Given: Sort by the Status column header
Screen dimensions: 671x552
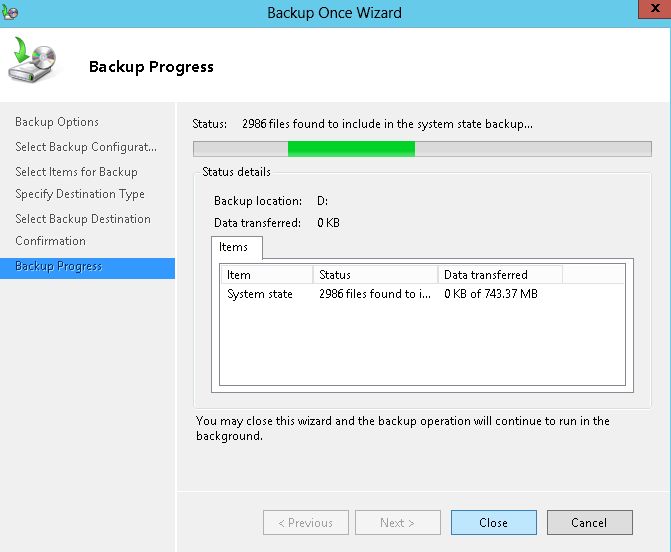Looking at the screenshot, I should click(x=375, y=275).
